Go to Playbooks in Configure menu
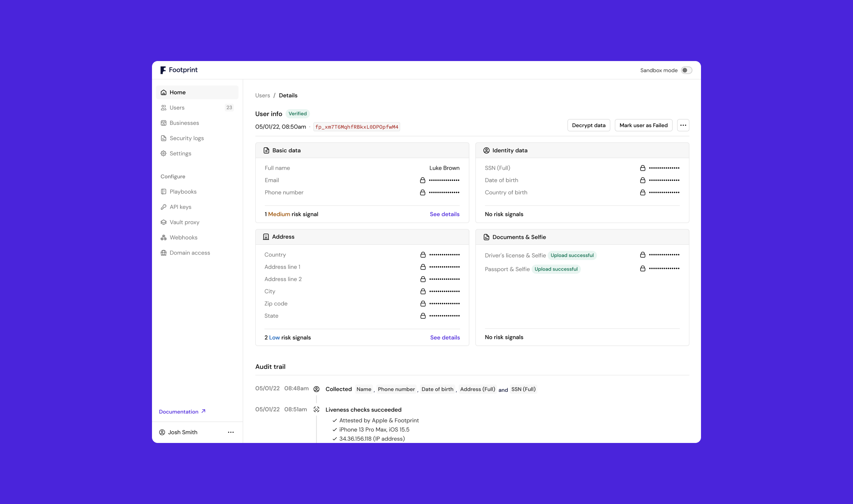Screen dimensions: 853x504 tap(183, 192)
